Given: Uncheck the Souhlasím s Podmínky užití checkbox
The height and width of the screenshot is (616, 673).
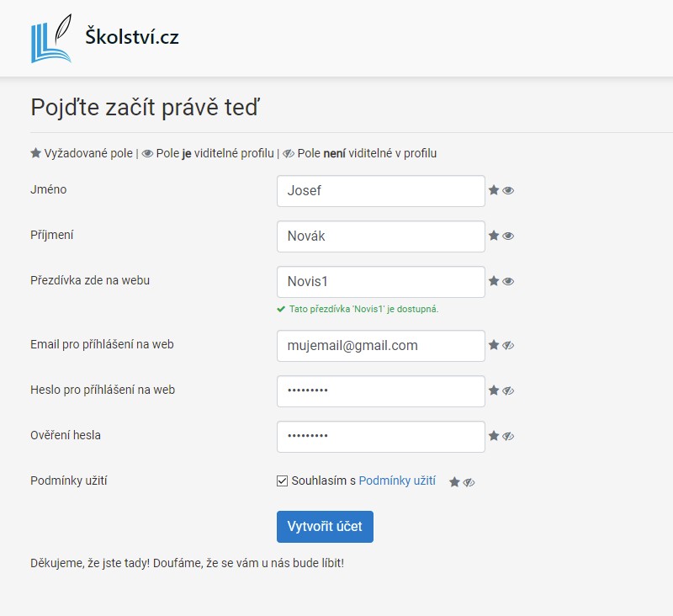Looking at the screenshot, I should click(x=284, y=481).
